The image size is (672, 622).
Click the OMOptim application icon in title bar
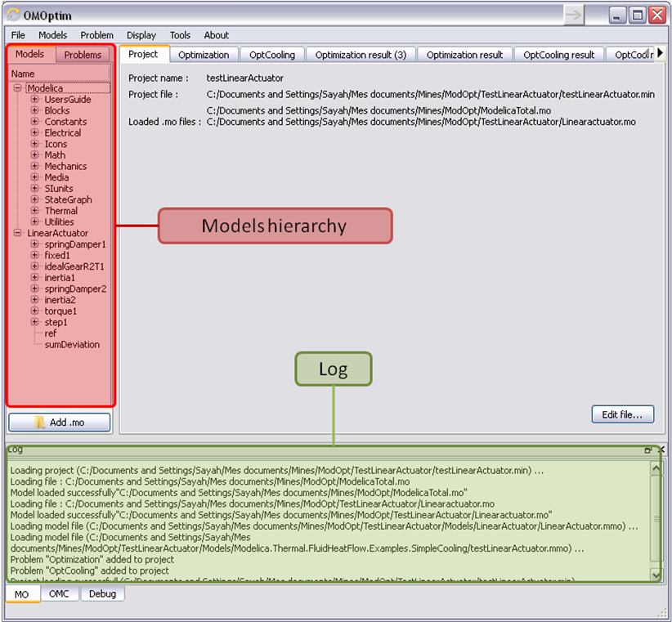(x=13, y=15)
